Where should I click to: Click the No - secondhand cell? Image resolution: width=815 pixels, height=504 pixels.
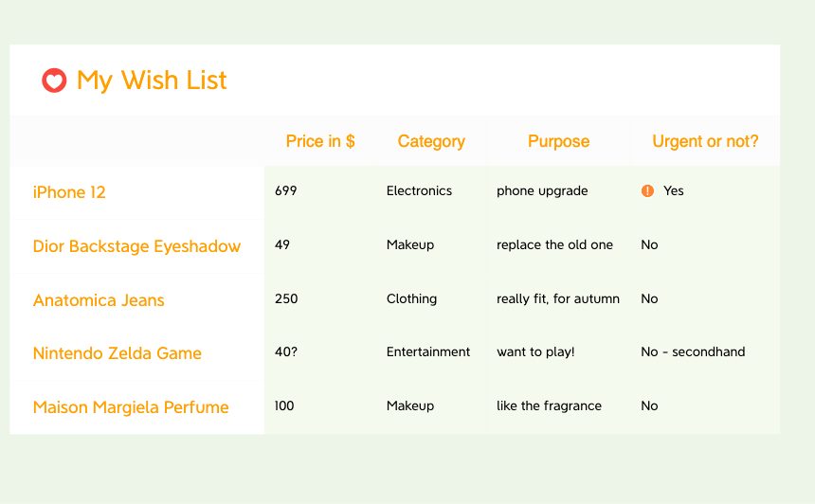click(x=693, y=351)
